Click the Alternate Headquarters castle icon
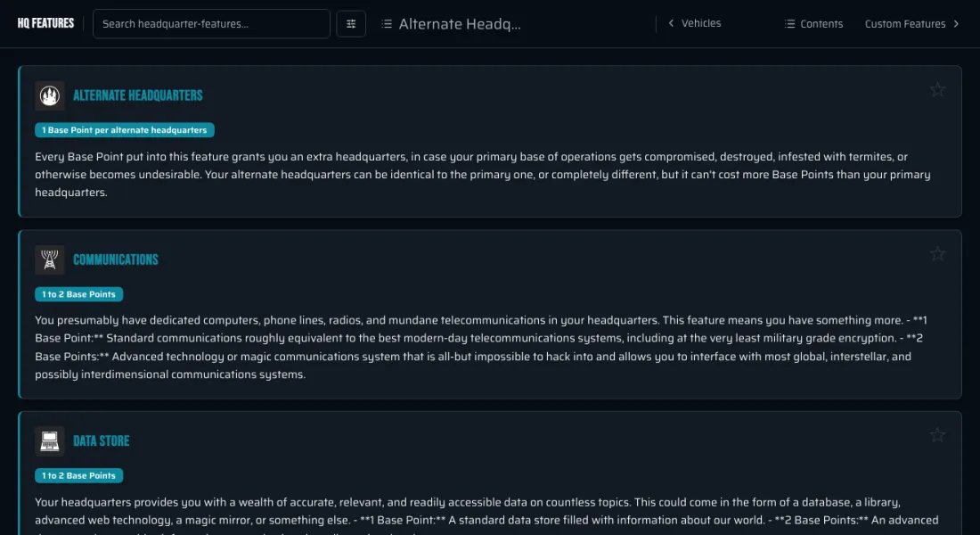Screen dimensions: 980x535 [x=49, y=95]
